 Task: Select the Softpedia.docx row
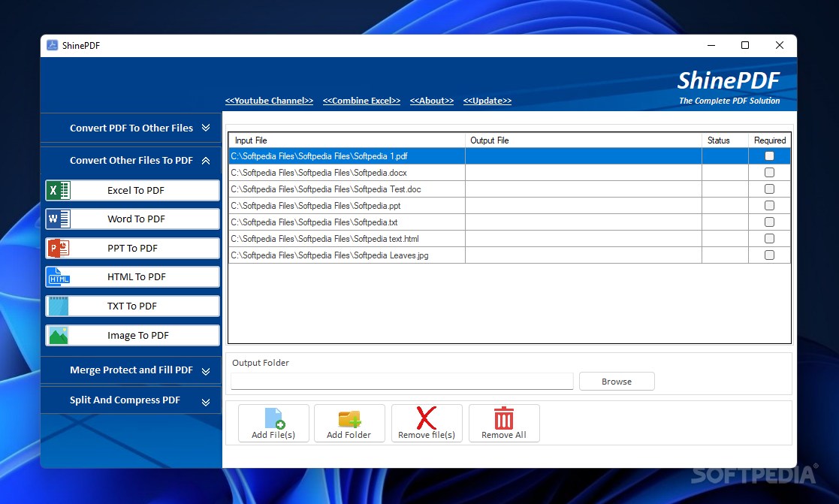tap(509, 173)
